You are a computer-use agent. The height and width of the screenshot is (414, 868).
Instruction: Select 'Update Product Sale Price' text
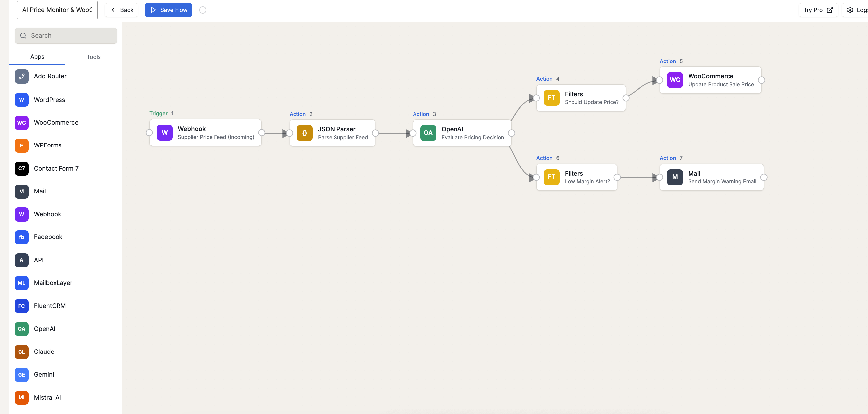pos(721,85)
